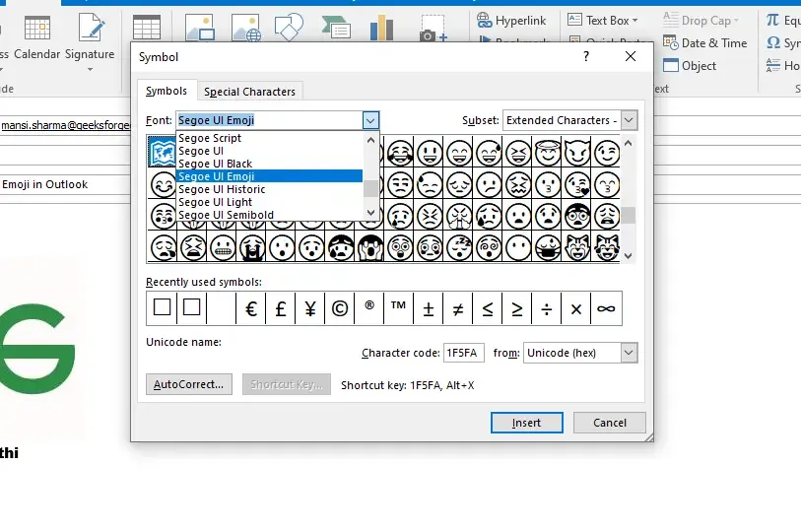
Task: Toggle the Font dropdown arrow
Action: [370, 120]
